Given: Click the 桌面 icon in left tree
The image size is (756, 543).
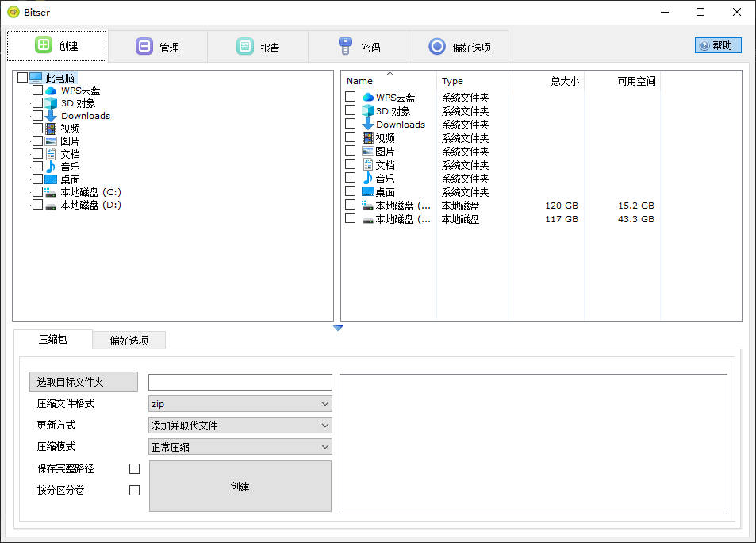Looking at the screenshot, I should click(51, 179).
